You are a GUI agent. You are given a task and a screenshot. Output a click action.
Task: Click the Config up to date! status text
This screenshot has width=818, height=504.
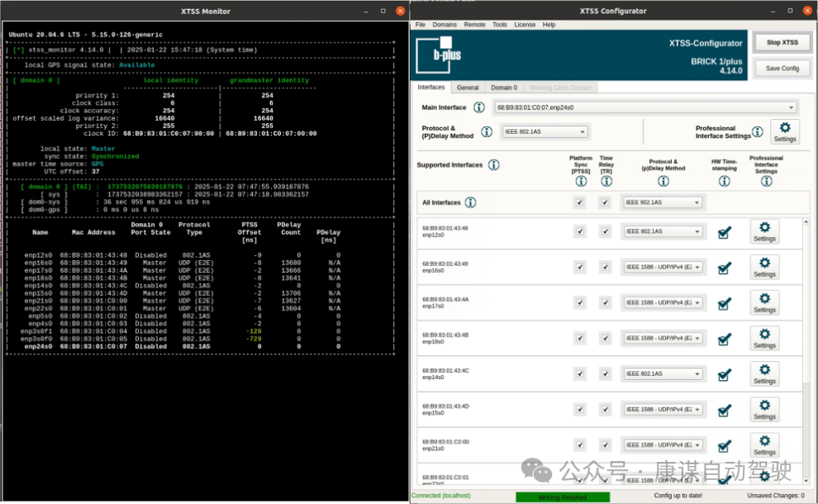[678, 496]
